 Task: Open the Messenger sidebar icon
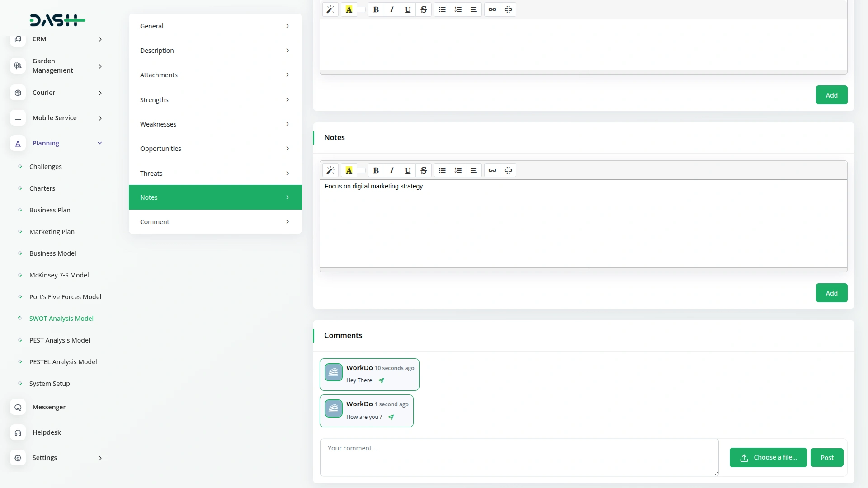tap(18, 407)
